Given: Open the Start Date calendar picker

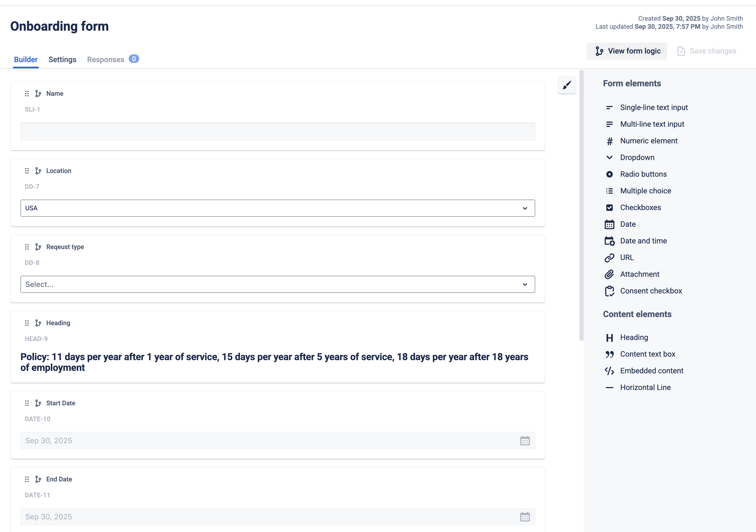Looking at the screenshot, I should point(525,441).
